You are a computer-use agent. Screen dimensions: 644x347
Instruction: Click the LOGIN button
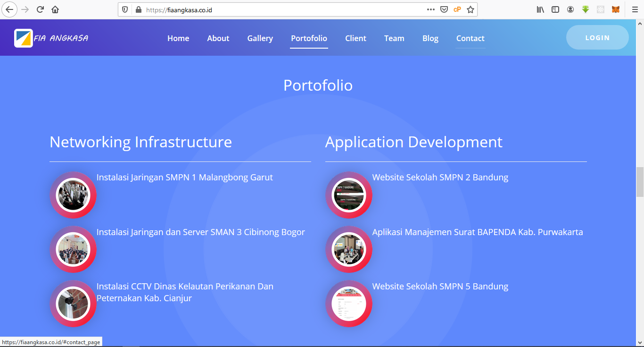click(597, 37)
